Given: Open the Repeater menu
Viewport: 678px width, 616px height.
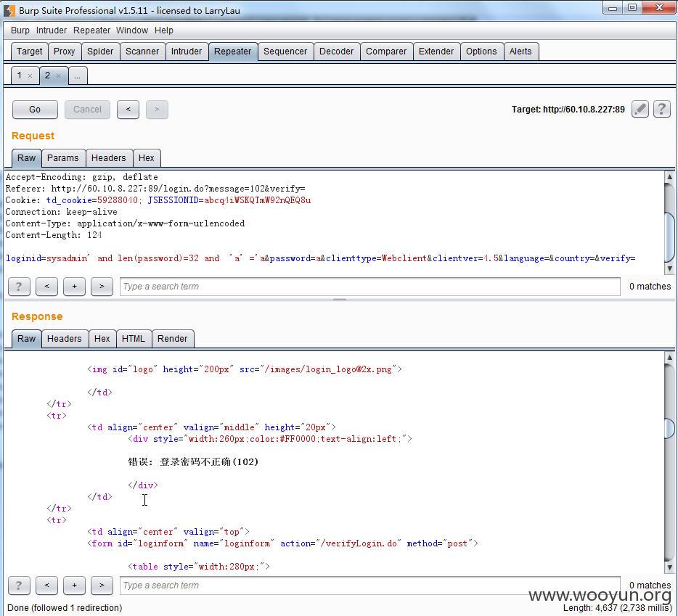Looking at the screenshot, I should tap(91, 30).
